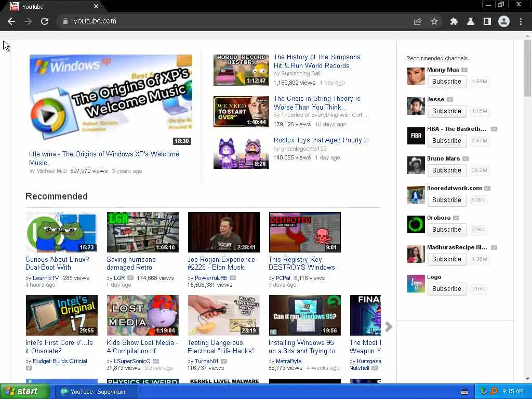Image resolution: width=532 pixels, height=399 pixels.
Task: Open PCPal channel link
Action: [283, 278]
